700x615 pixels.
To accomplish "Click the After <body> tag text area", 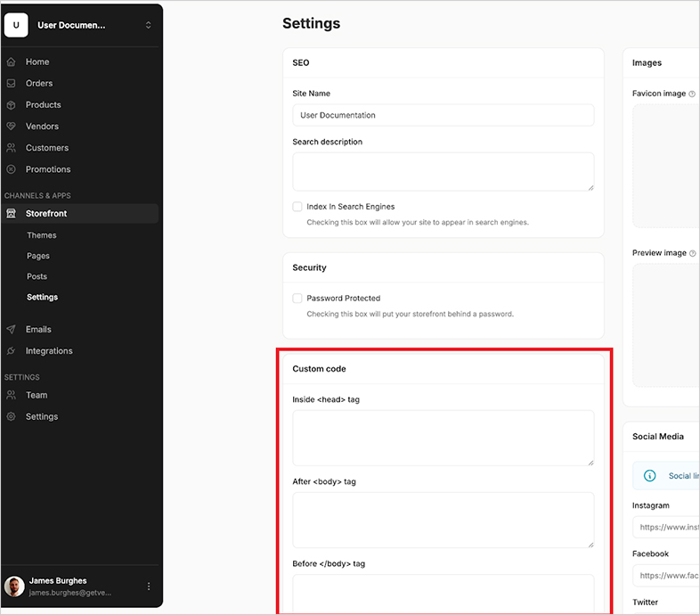I will [444, 521].
